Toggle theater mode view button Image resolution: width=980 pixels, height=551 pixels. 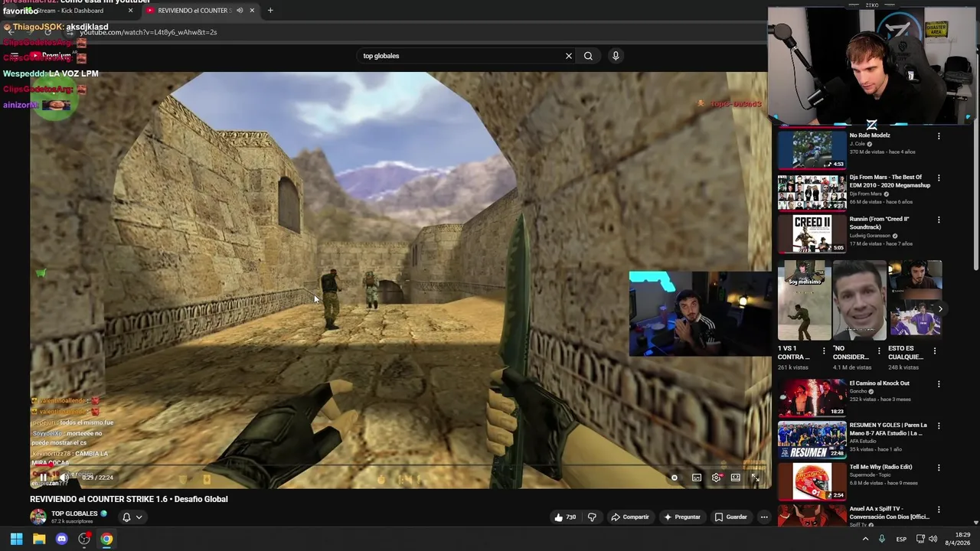pos(735,478)
